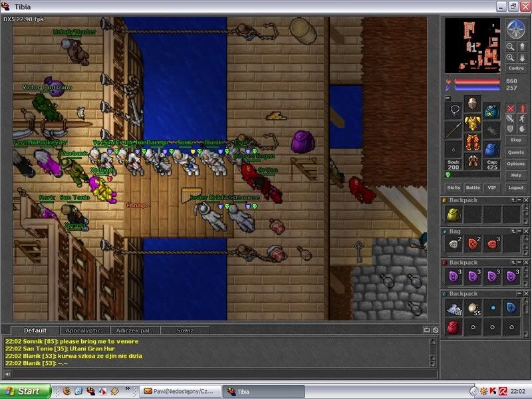Select the silver coins stack of 98

point(454,308)
